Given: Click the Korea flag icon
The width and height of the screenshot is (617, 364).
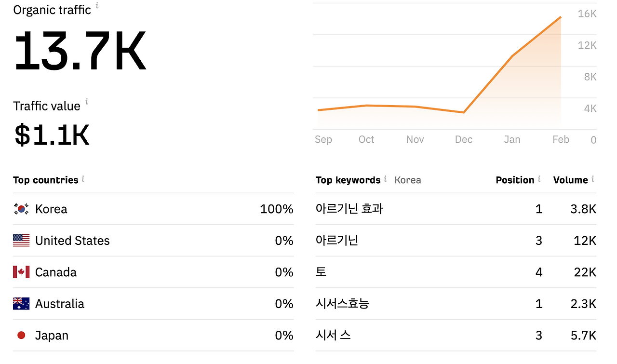Looking at the screenshot, I should (21, 209).
